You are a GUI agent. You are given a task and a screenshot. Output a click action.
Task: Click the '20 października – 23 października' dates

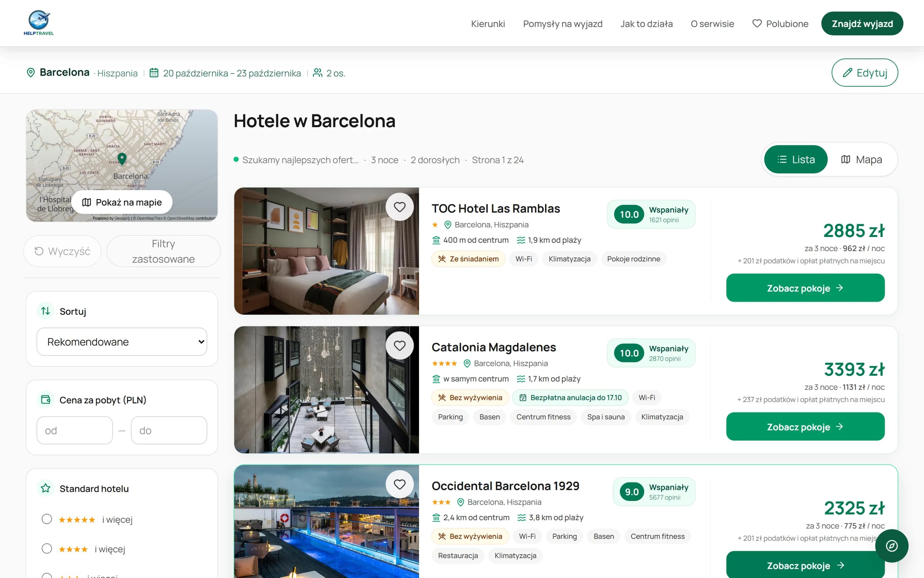pos(232,73)
